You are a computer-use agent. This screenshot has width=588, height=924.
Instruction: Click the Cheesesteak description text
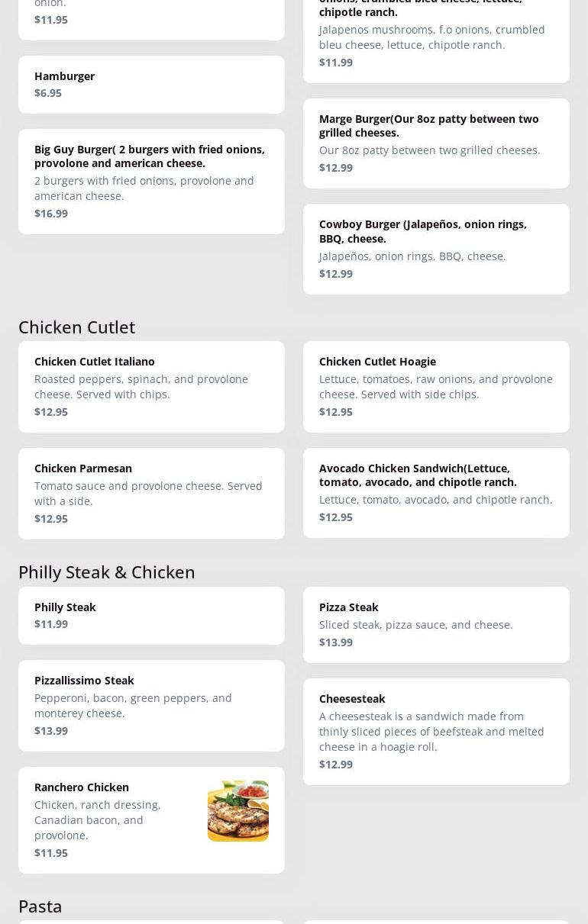coord(431,731)
